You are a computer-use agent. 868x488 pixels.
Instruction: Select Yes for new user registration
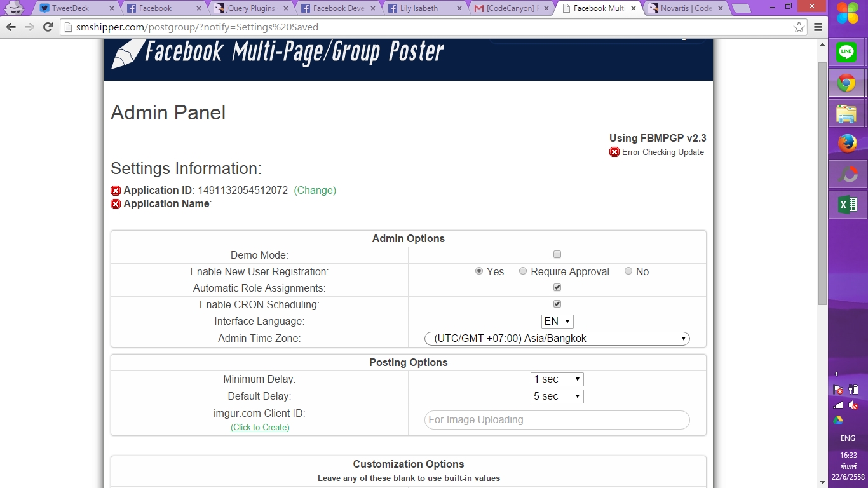point(479,271)
